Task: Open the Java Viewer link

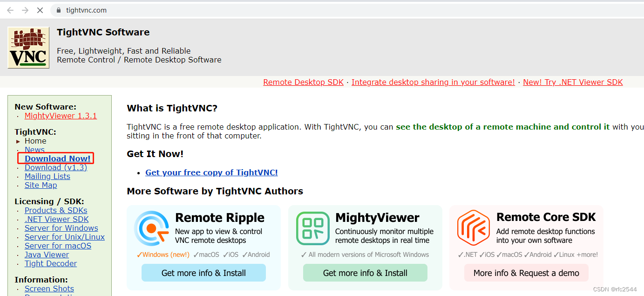Action: 47,255
